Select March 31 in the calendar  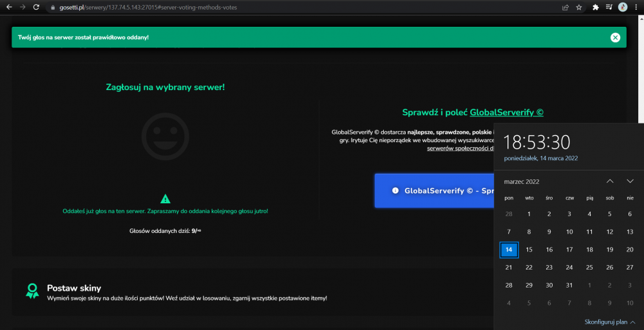point(569,285)
